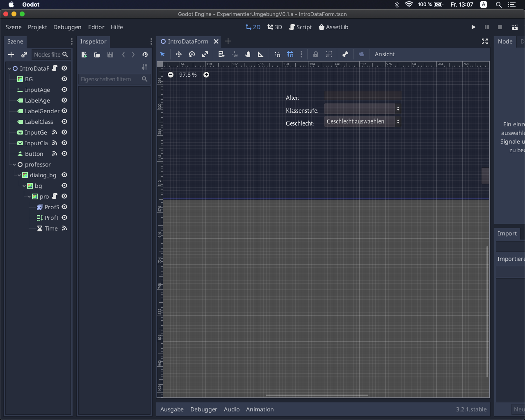Toggle visibility of the BG node
The height and width of the screenshot is (420, 525).
64,79
